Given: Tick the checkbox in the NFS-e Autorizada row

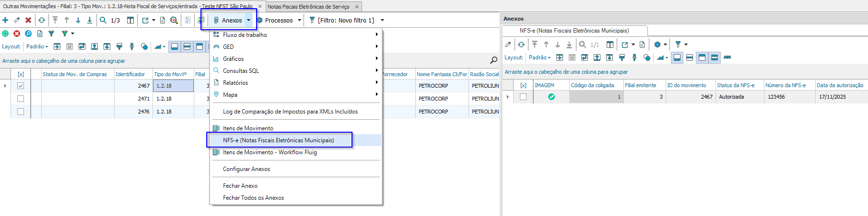Looking at the screenshot, I should pyautogui.click(x=523, y=97).
